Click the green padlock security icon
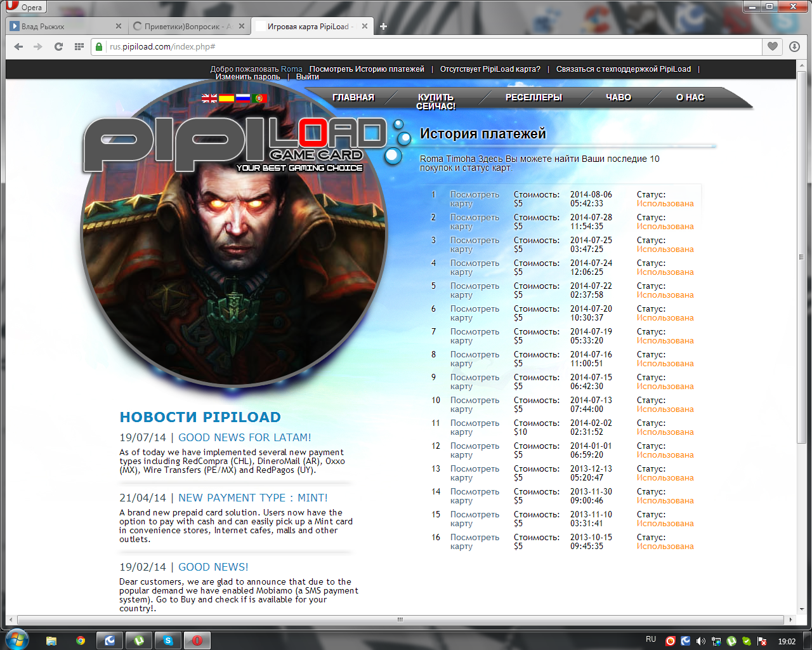812x650 pixels. [x=98, y=46]
